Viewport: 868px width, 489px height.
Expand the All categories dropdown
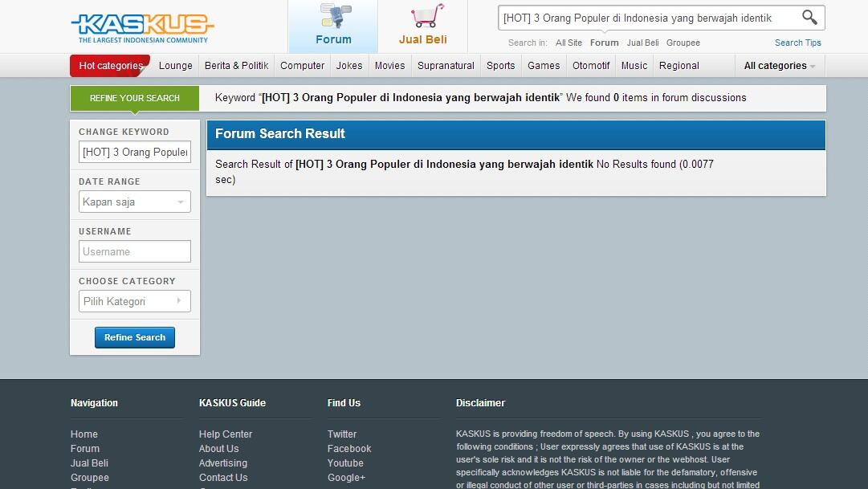click(780, 65)
